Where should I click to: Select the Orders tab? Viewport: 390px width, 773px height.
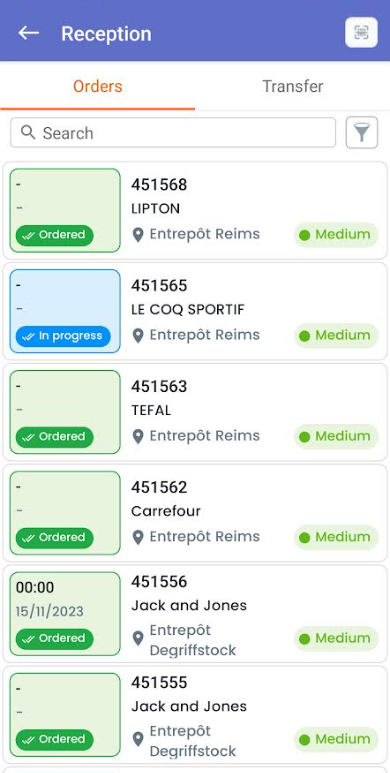click(98, 86)
